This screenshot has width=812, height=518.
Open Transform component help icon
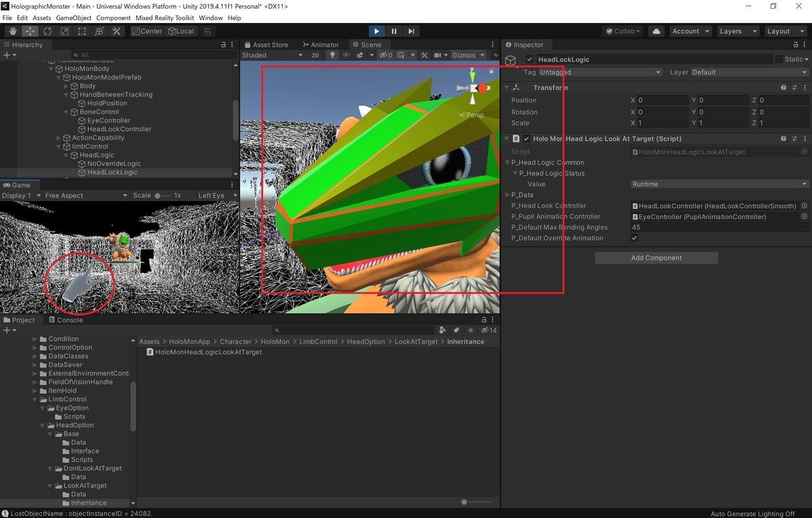[x=784, y=88]
